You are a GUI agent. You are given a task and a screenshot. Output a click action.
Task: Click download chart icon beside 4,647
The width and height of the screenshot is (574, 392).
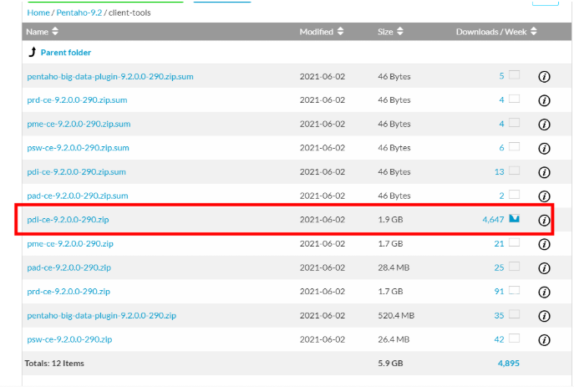click(x=514, y=219)
